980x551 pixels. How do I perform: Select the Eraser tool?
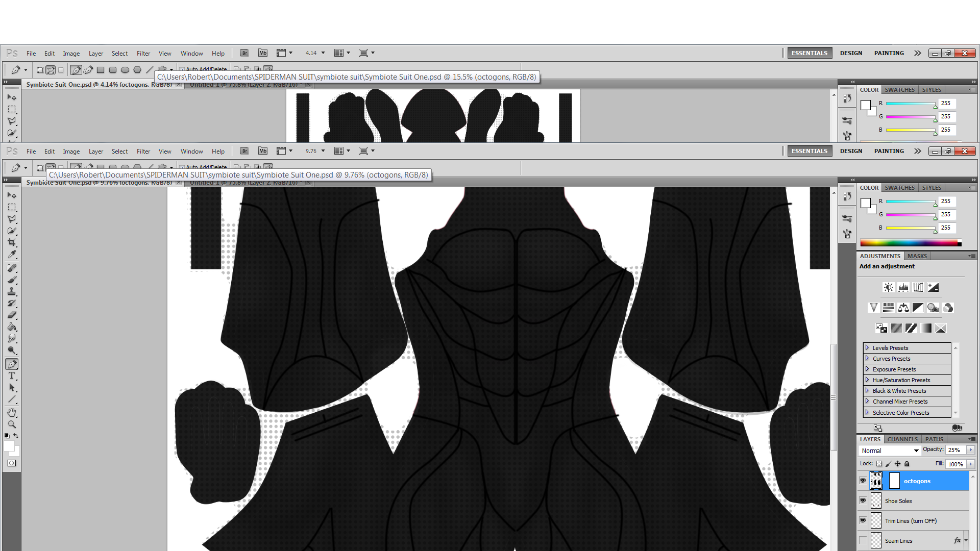point(12,315)
